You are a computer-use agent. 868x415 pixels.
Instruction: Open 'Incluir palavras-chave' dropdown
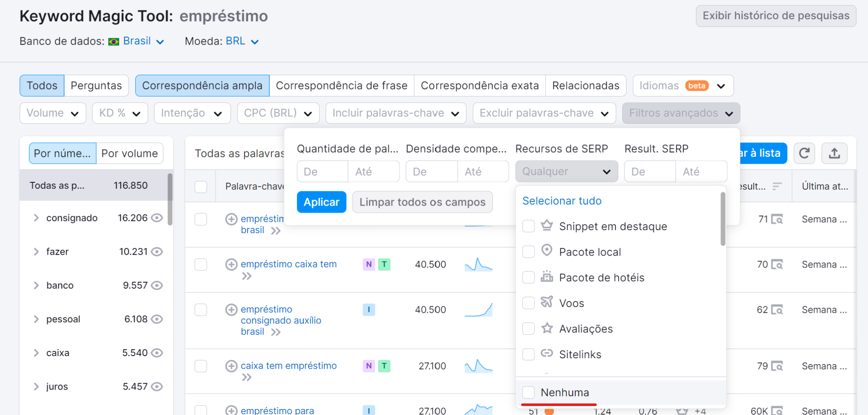point(396,113)
